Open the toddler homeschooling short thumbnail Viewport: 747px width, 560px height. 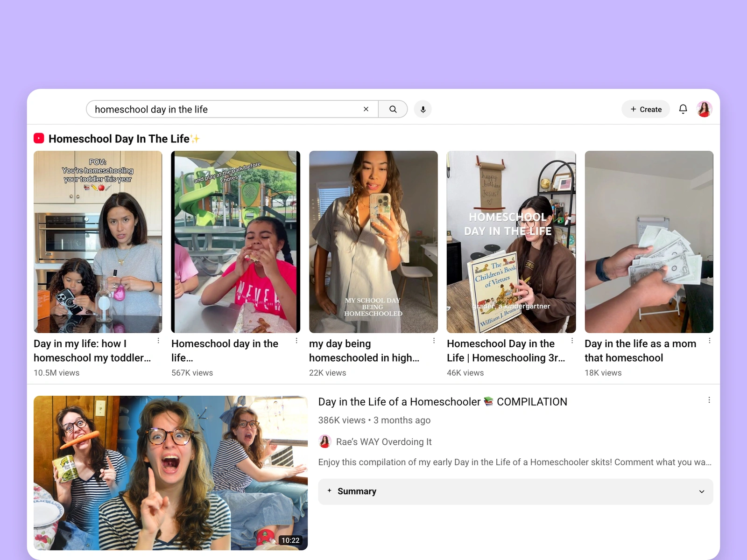98,242
